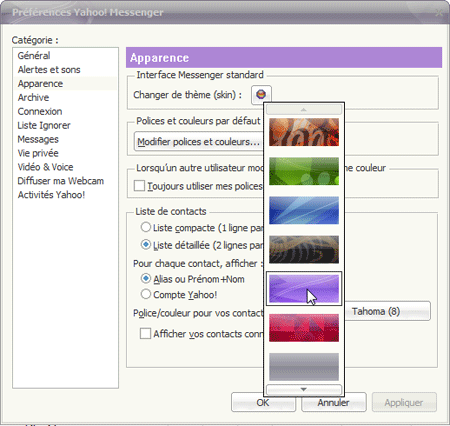Click the skin list down-arrow button

pos(304,389)
